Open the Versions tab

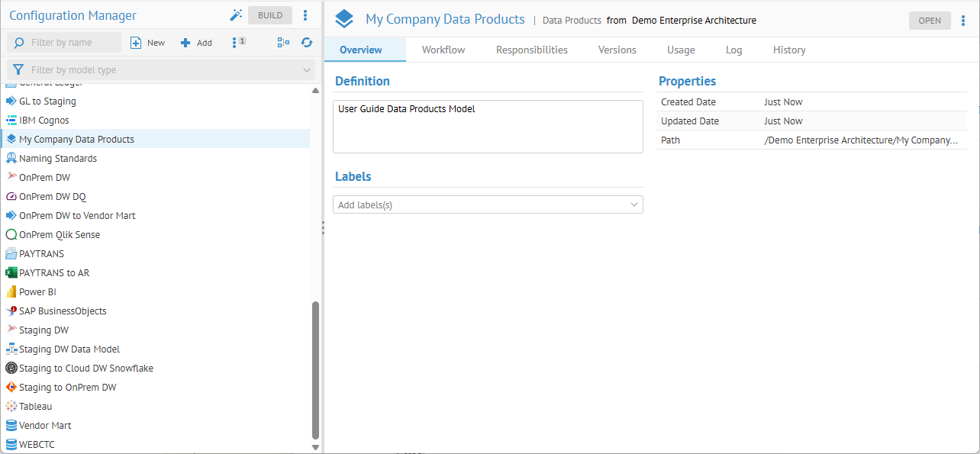pyautogui.click(x=617, y=50)
